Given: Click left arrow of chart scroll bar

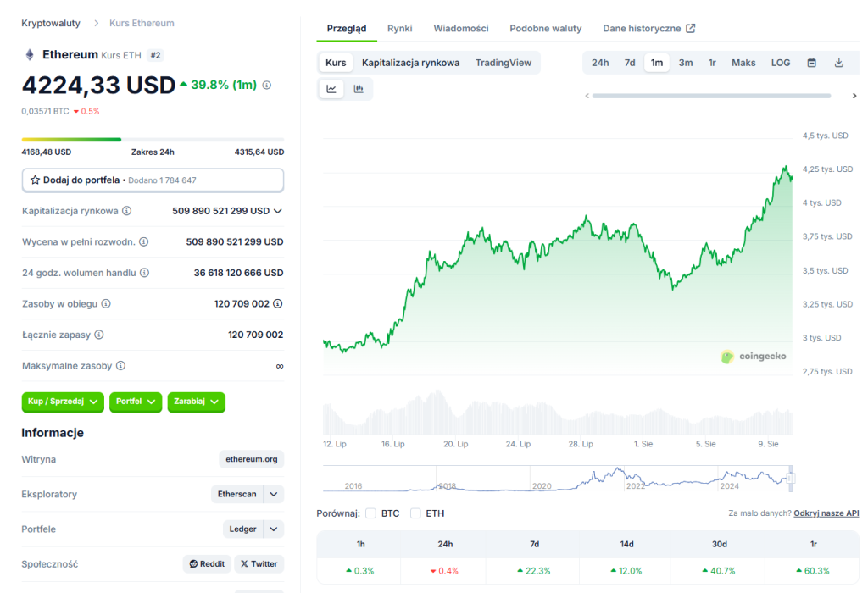Looking at the screenshot, I should (587, 97).
